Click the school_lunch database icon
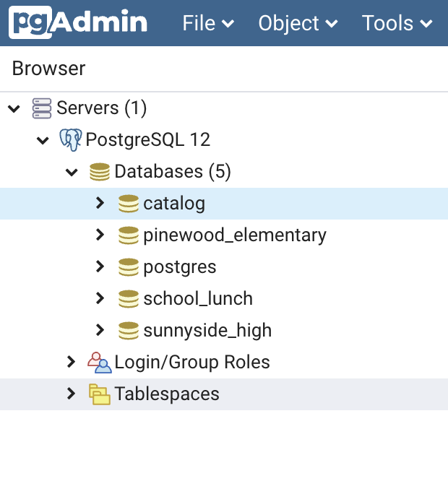Screen dimensions: 448x481 pyautogui.click(x=129, y=299)
